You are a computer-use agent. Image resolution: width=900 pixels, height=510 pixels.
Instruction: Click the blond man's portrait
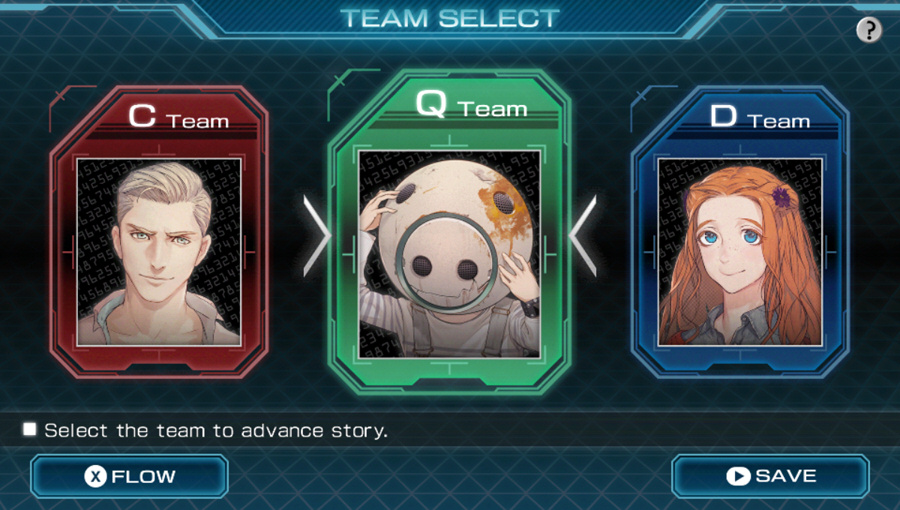tap(159, 252)
